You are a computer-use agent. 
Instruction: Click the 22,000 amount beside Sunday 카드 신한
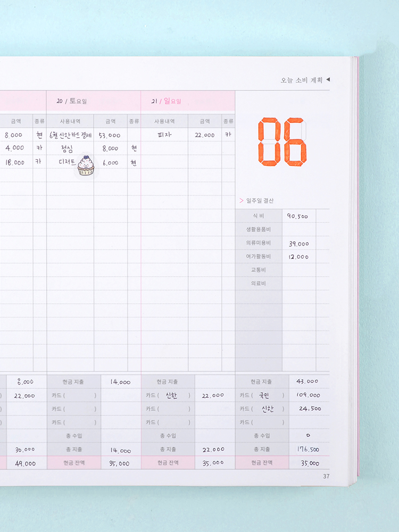(x=213, y=395)
